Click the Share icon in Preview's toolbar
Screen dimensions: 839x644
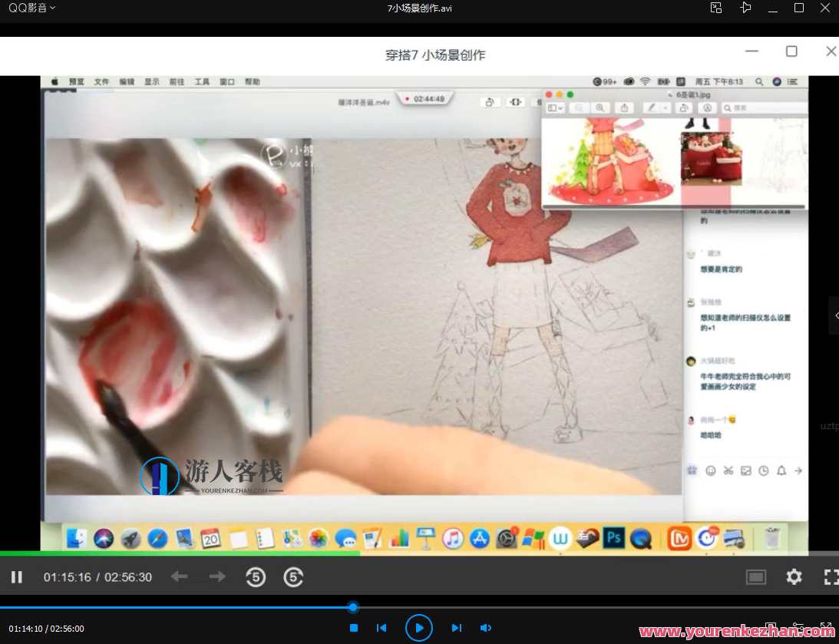tap(626, 107)
